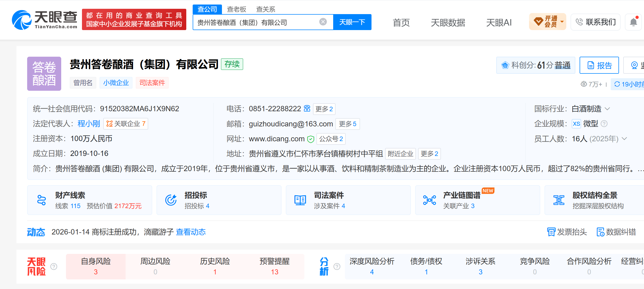Expand the 国标行业 白酒制造 dropdown
Image resolution: width=644 pixels, height=289 pixels.
(607, 109)
